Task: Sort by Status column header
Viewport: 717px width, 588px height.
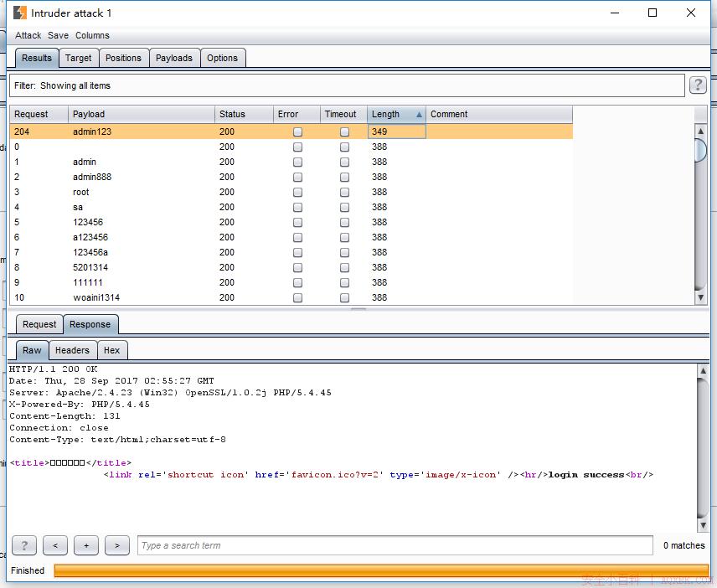Action: (244, 114)
